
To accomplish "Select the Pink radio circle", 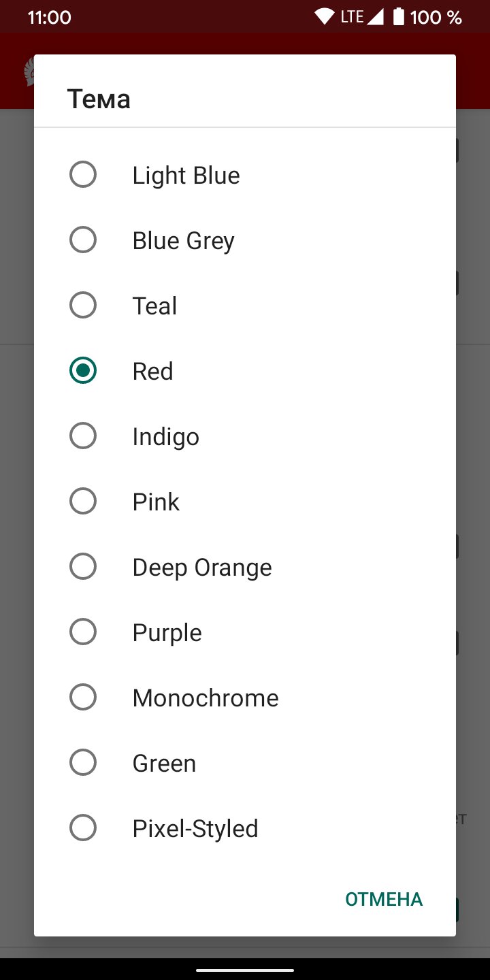I will point(83,502).
